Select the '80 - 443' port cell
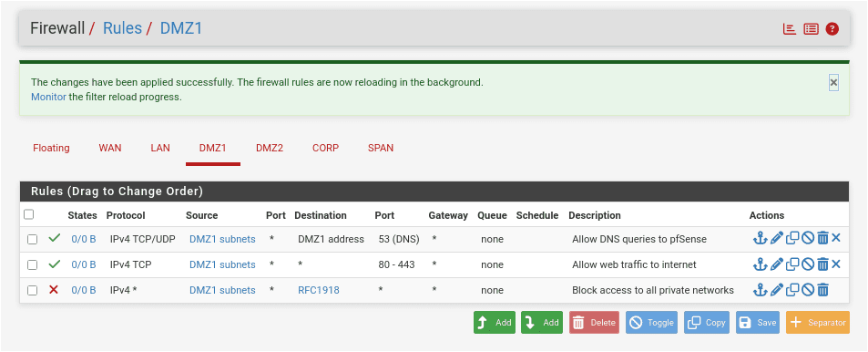Image resolution: width=868 pixels, height=352 pixels. point(396,265)
